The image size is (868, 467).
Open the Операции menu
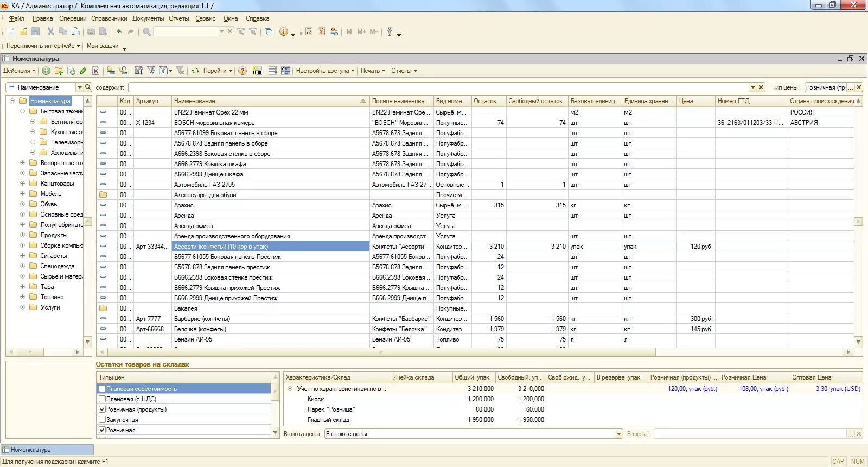[x=73, y=18]
